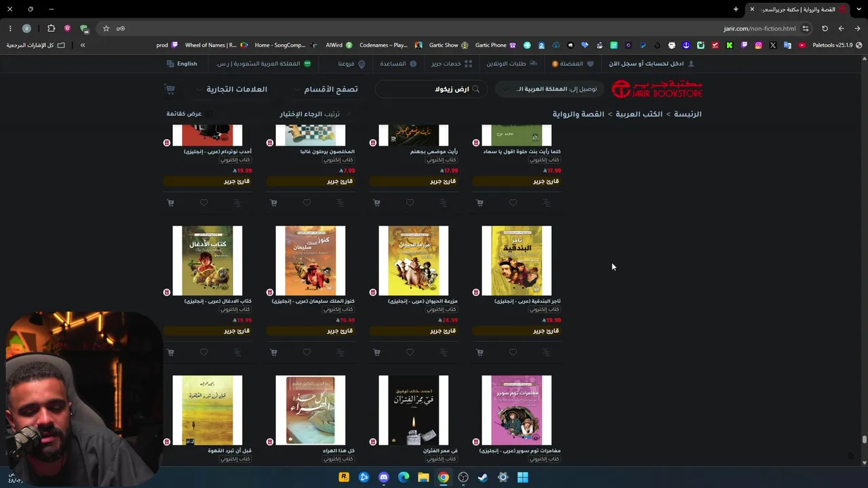Screen dimensions: 868x488
Task: Open the كتاب الادغال book cover
Action: pyautogui.click(x=208, y=260)
